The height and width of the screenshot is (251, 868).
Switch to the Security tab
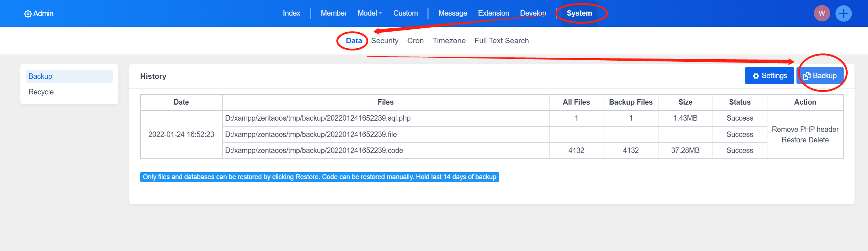point(385,41)
